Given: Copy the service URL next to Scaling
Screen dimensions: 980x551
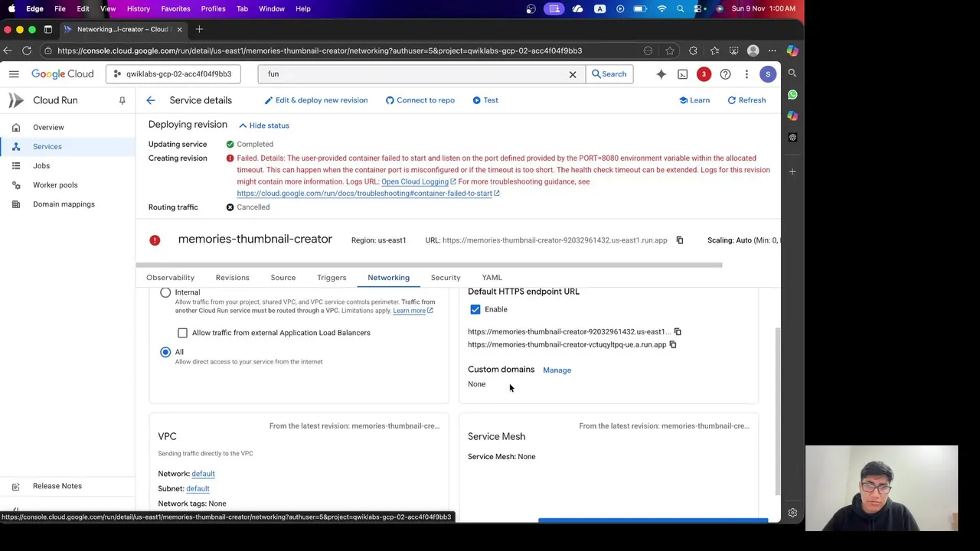Looking at the screenshot, I should point(679,240).
